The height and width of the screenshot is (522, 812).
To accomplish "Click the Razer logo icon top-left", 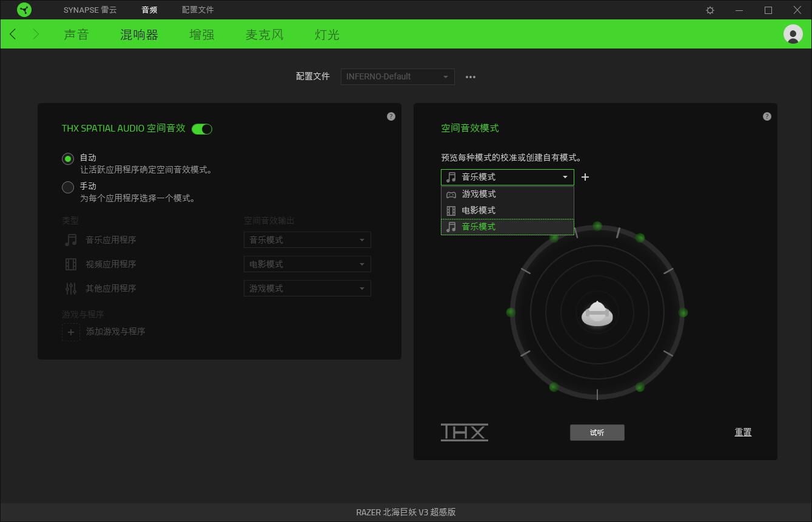I will 24,9.
